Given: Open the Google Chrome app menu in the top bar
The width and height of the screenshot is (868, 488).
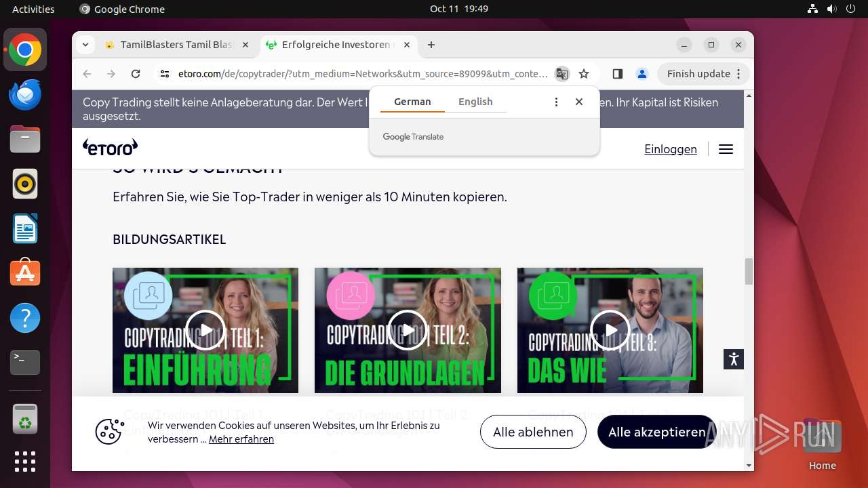Looking at the screenshot, I should [122, 9].
